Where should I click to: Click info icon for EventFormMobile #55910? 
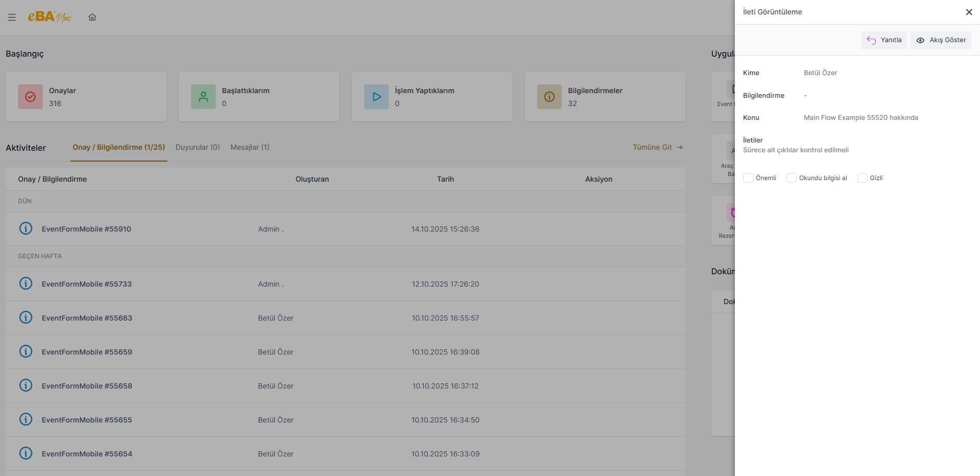point(26,228)
